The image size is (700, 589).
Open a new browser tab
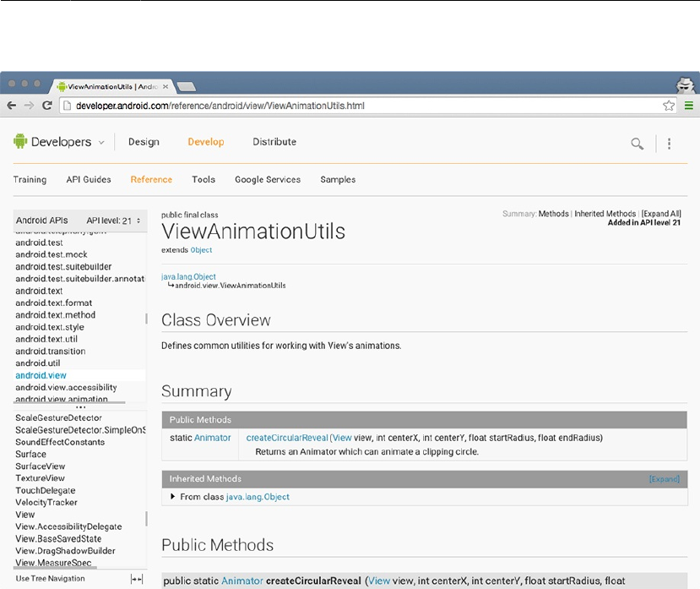186,86
